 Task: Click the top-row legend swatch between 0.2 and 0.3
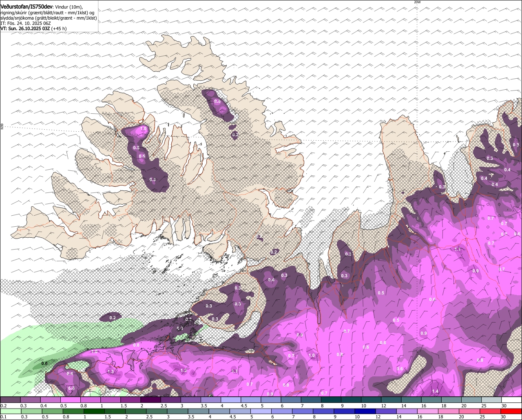point(10,400)
